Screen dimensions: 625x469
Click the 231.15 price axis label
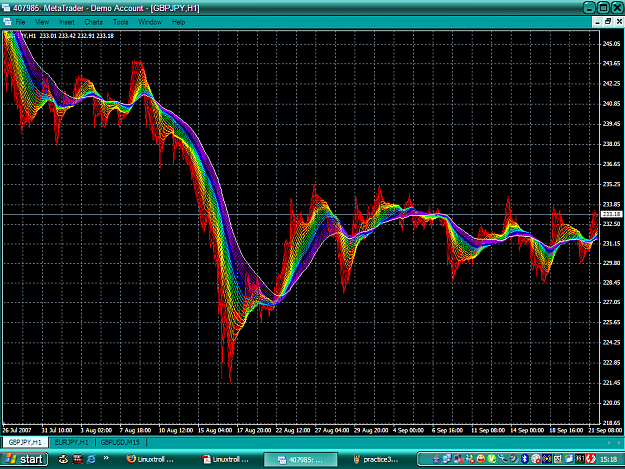(611, 243)
